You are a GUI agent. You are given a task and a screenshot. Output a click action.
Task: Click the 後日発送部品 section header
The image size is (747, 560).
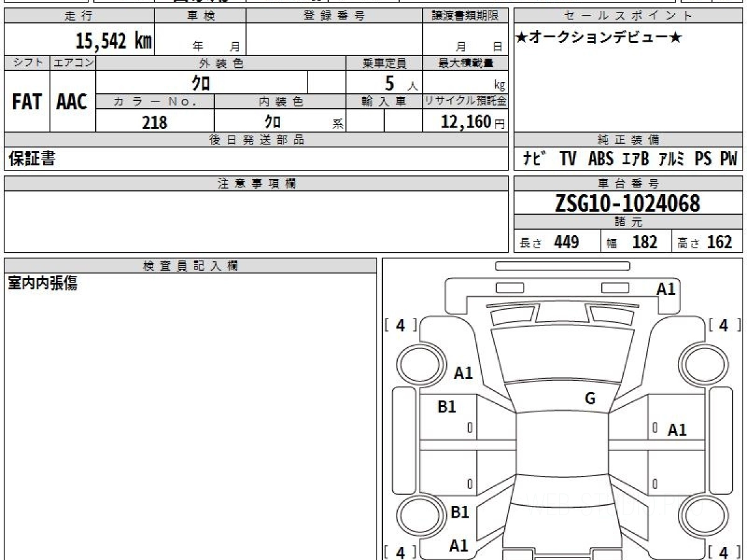(x=256, y=140)
